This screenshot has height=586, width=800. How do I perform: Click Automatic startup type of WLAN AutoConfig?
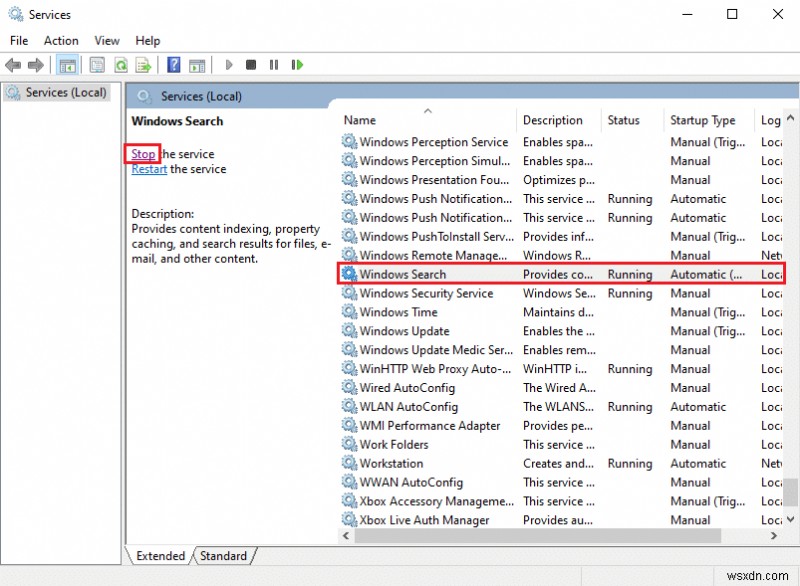pos(698,406)
